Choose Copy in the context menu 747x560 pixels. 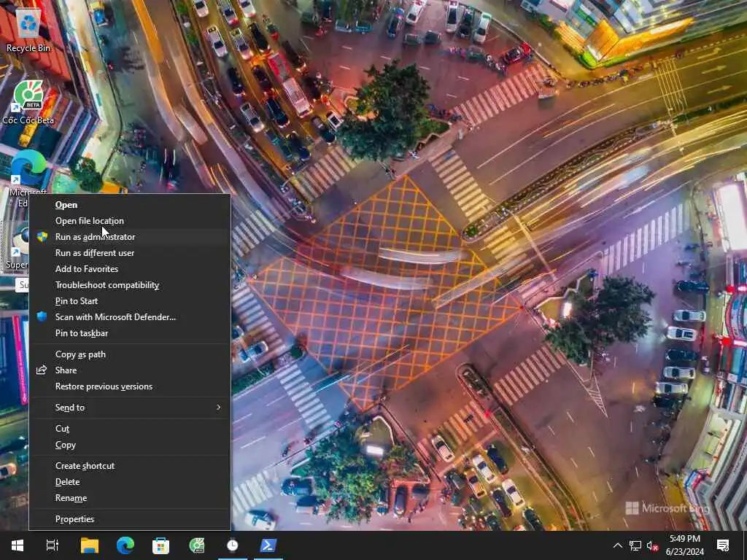point(130,445)
